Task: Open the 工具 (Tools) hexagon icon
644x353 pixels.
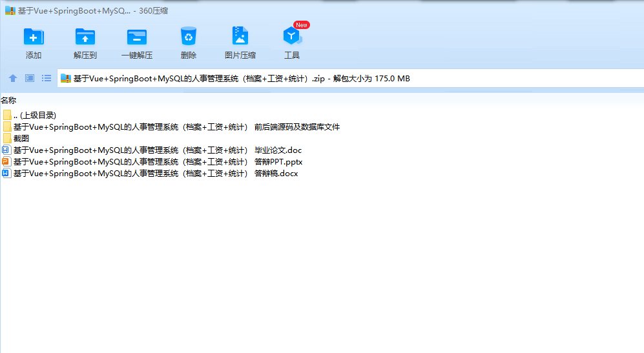Action: 292,36
